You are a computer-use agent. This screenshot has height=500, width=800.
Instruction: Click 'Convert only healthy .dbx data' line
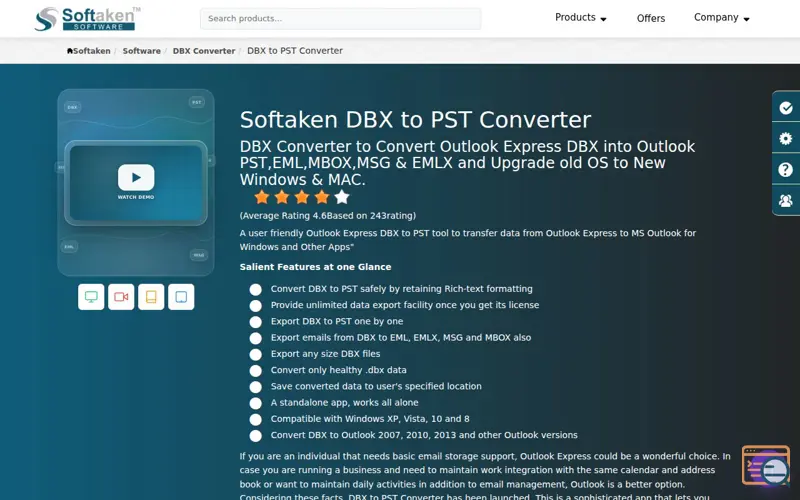(338, 370)
